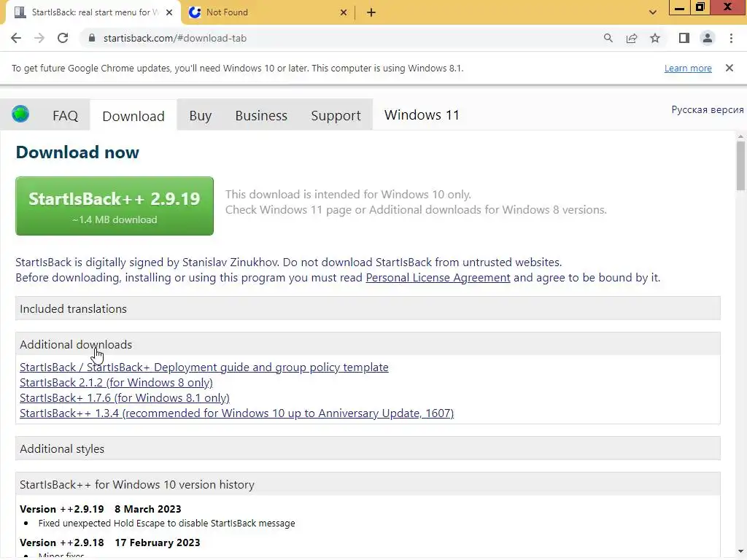The width and height of the screenshot is (747, 560).
Task: Click 'Version ++2.9.18 17 February 2023' text
Action: (109, 542)
